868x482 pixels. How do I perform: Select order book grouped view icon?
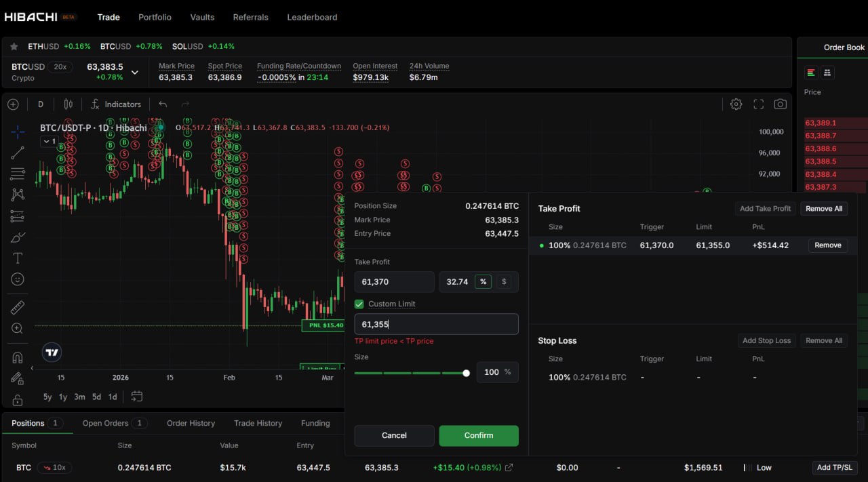(x=827, y=73)
